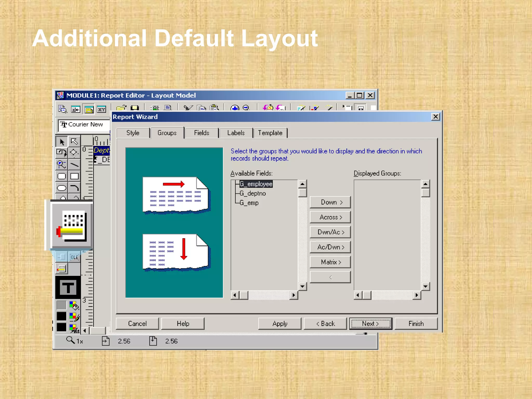This screenshot has width=532, height=399.
Task: Switch to the Fields tab
Action: tap(202, 133)
